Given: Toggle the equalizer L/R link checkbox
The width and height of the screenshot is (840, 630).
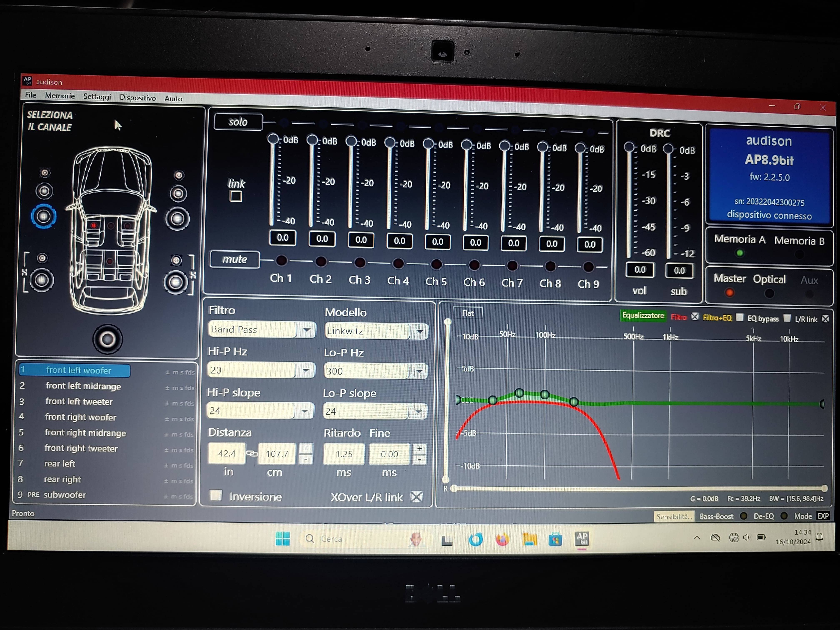Looking at the screenshot, I should (826, 319).
